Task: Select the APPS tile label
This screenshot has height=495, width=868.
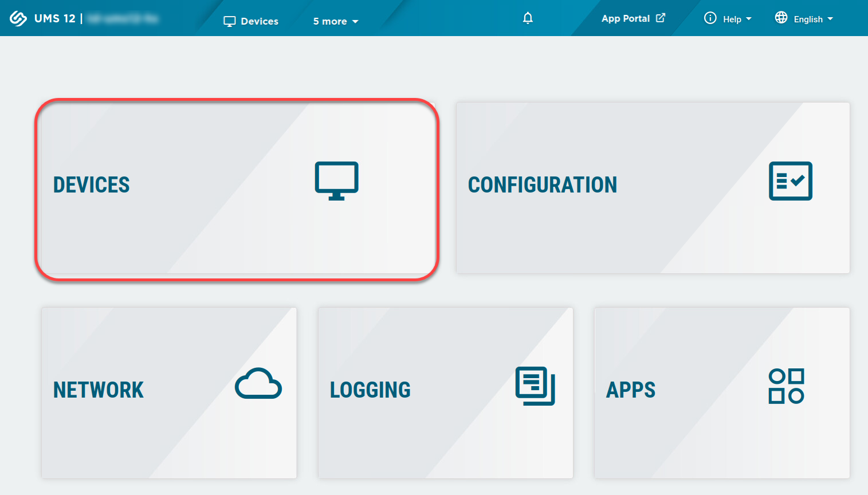Action: 631,390
